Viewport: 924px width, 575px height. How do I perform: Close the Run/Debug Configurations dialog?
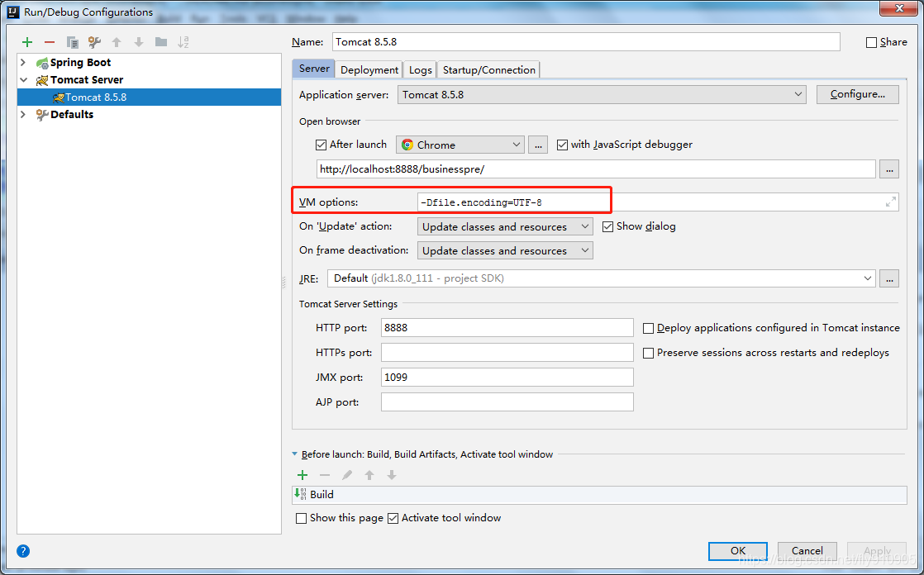[x=898, y=8]
